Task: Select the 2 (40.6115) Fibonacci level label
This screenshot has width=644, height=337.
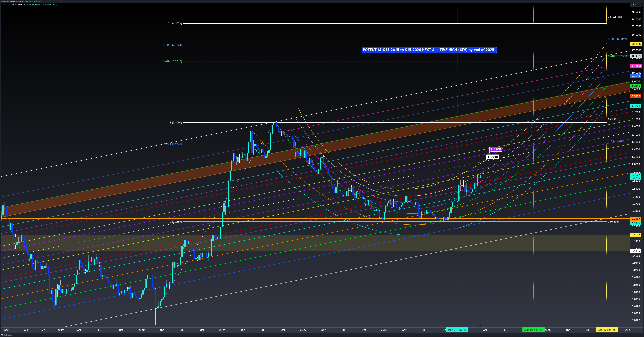Action: click(x=615, y=17)
